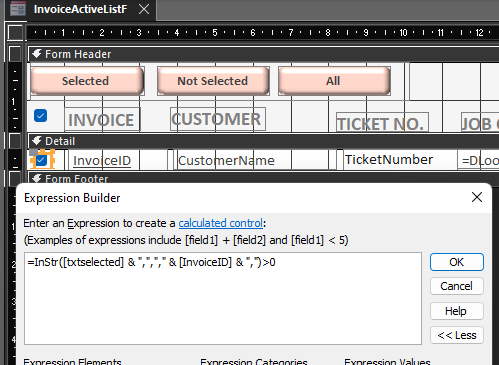Screen dimensions: 499x365
Task: Select the TICKET NO. label
Action: pos(382,122)
